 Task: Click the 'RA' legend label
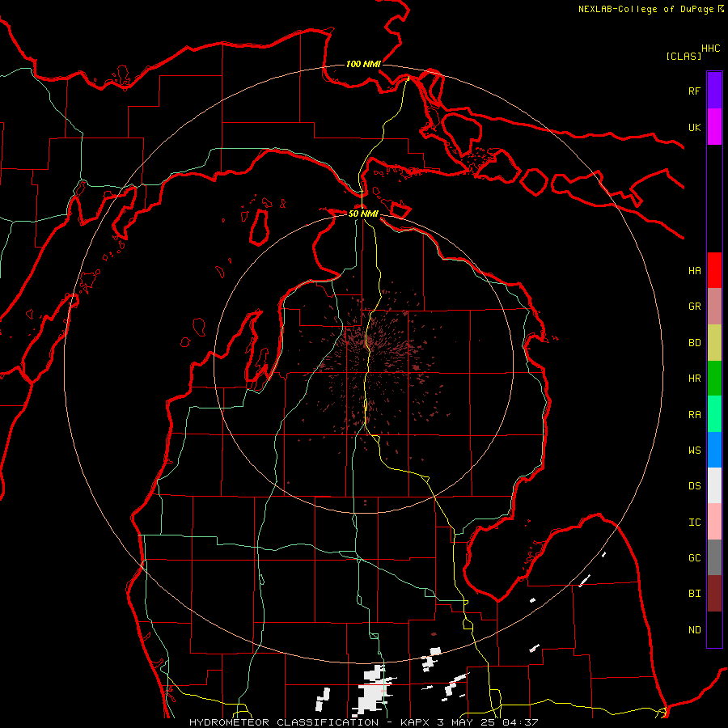(x=694, y=415)
